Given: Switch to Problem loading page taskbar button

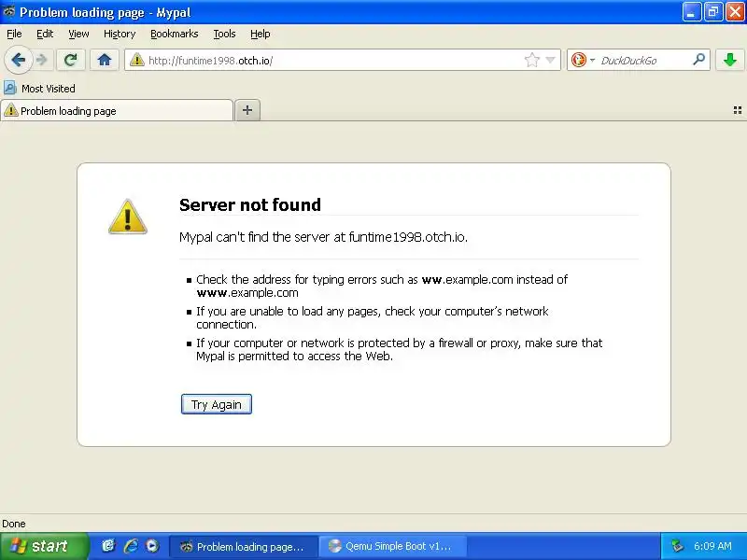Looking at the screenshot, I should point(244,546).
